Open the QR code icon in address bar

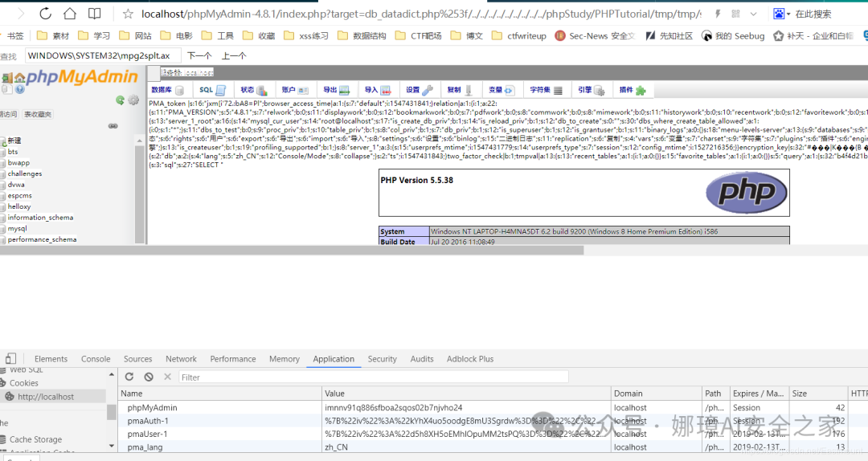tap(735, 14)
